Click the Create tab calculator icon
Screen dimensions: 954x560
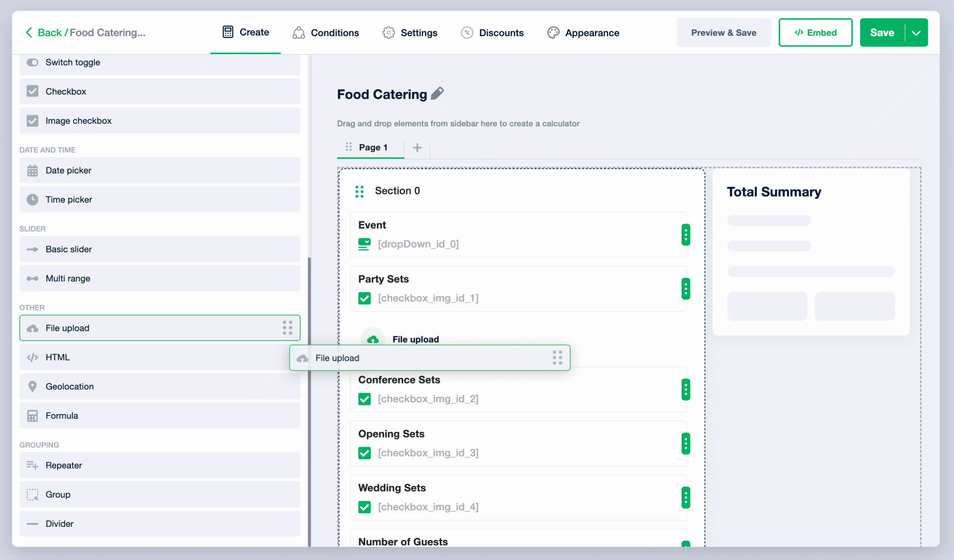coord(228,32)
